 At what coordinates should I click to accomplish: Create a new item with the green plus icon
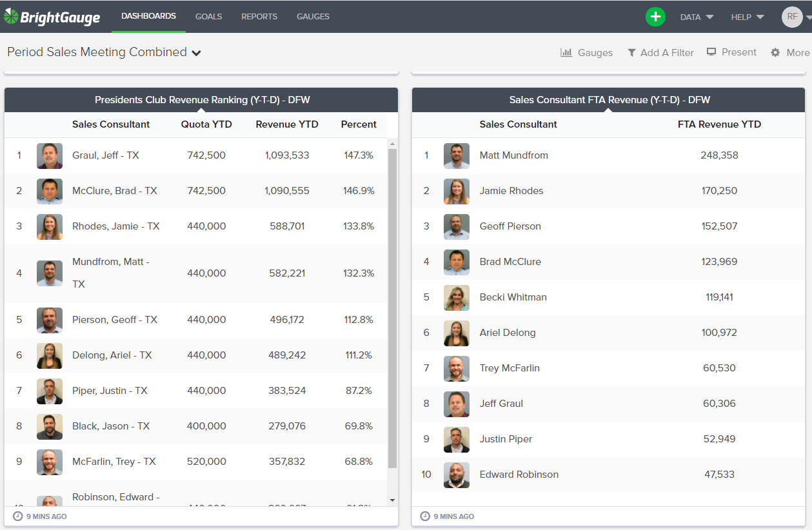click(x=655, y=16)
